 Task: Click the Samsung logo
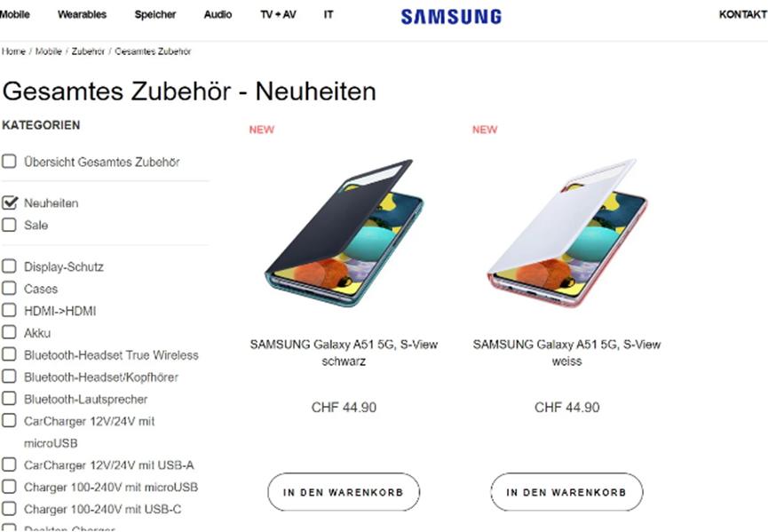pyautogui.click(x=450, y=16)
